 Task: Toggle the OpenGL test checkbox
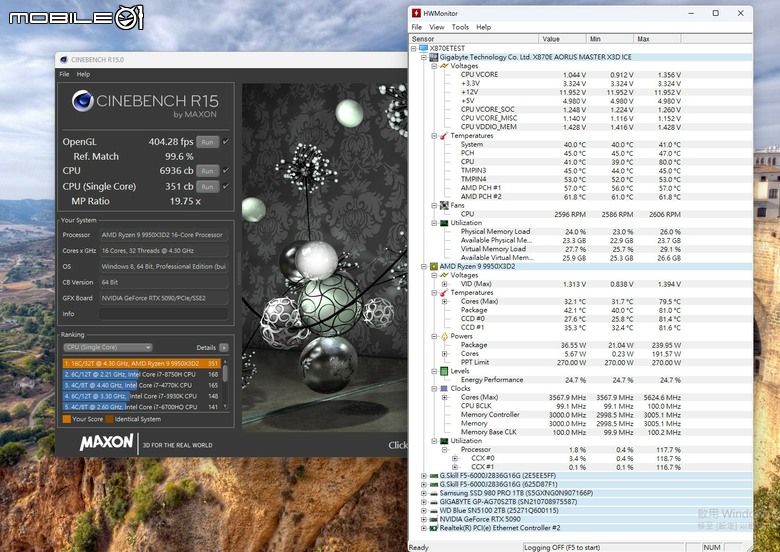click(226, 142)
